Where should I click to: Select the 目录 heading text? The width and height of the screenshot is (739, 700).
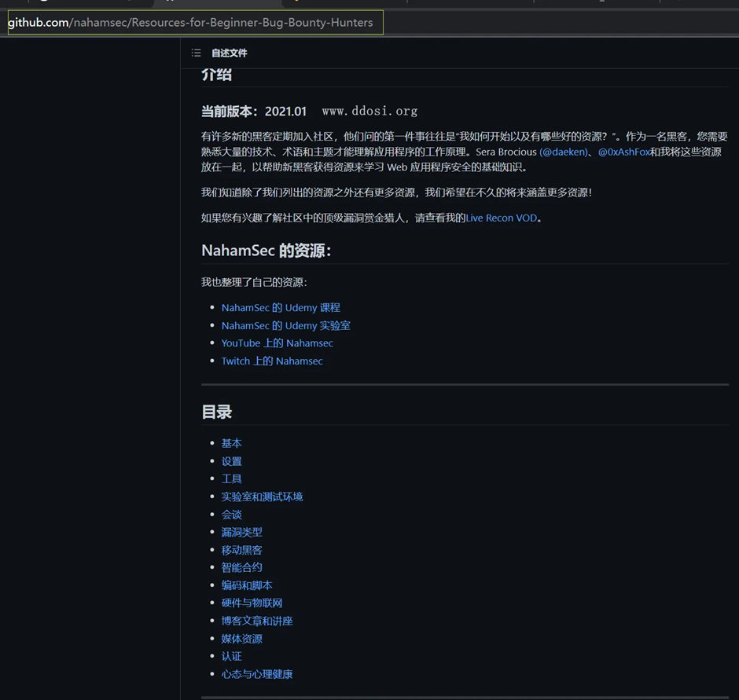click(217, 412)
